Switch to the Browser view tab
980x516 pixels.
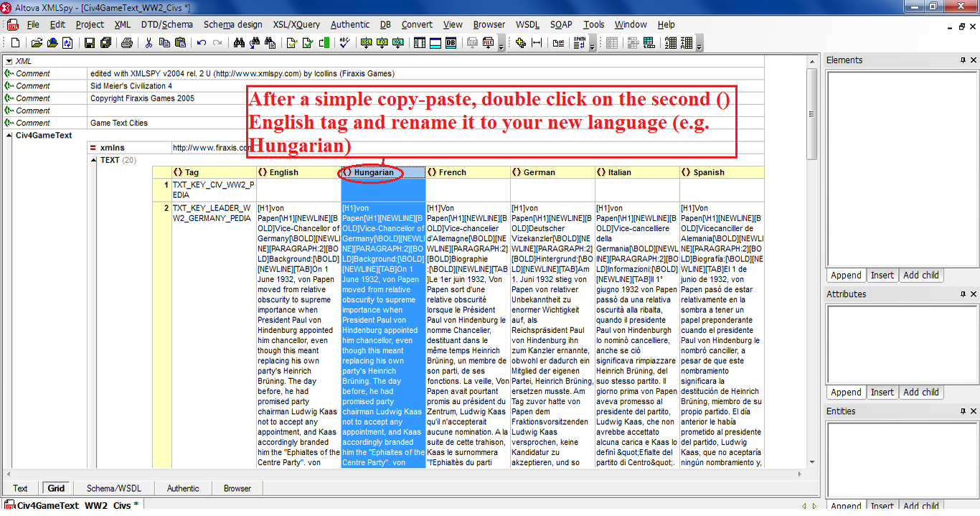click(x=237, y=489)
